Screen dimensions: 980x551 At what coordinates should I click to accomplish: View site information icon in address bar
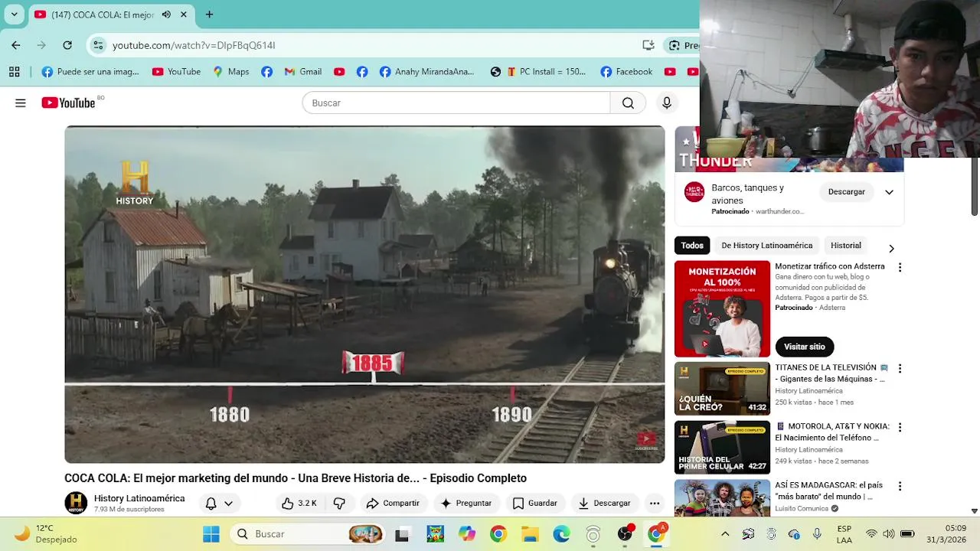point(98,45)
